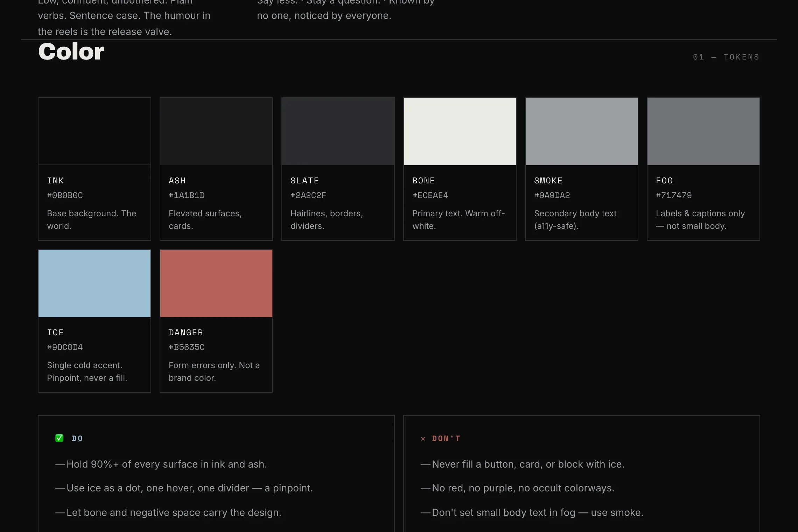Select the Danger red color swatch
This screenshot has width=798, height=532.
[x=216, y=283]
